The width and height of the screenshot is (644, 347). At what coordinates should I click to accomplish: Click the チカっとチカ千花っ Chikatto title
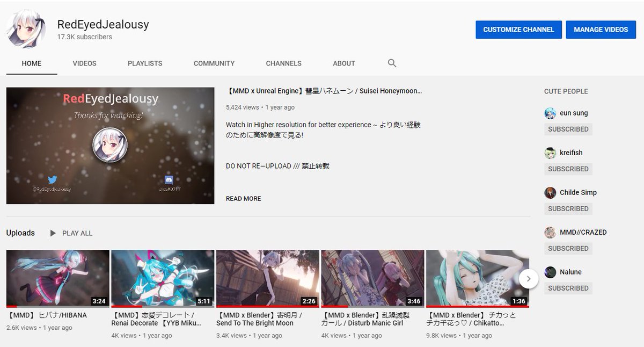tap(472, 319)
